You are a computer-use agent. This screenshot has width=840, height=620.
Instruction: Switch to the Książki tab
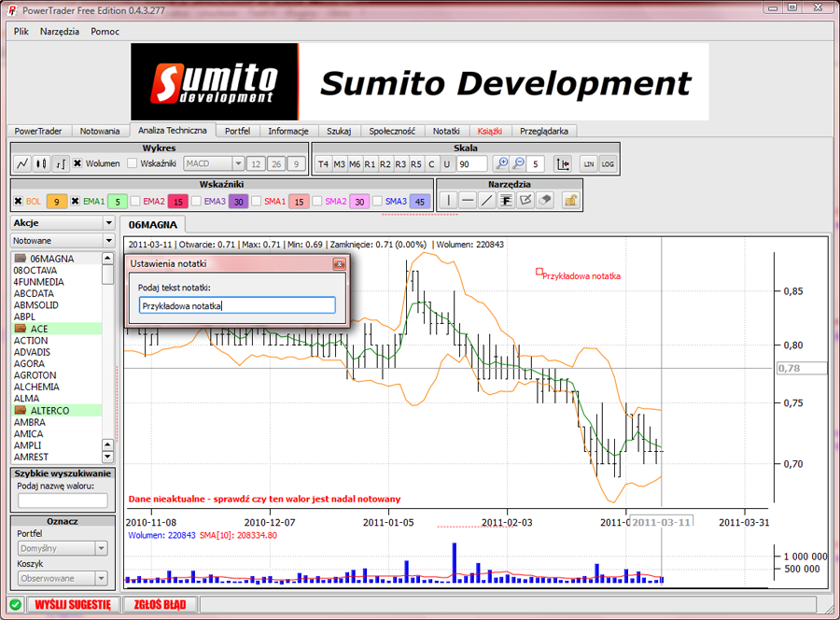[490, 131]
